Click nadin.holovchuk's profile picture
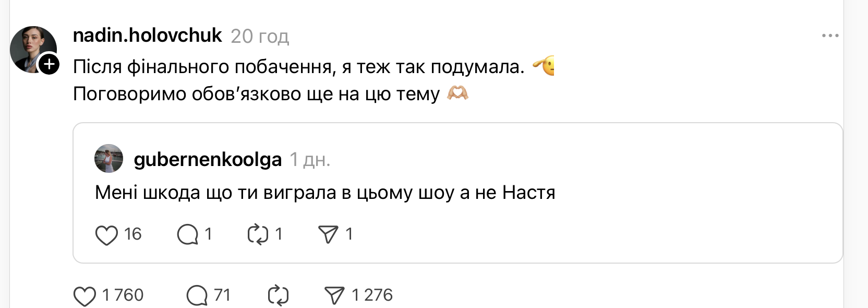The image size is (868, 308). [32, 49]
